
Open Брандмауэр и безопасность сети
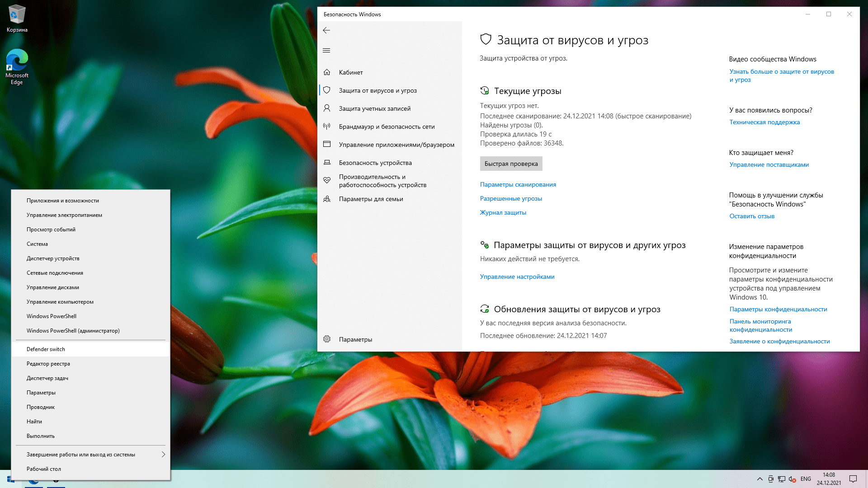pos(387,127)
